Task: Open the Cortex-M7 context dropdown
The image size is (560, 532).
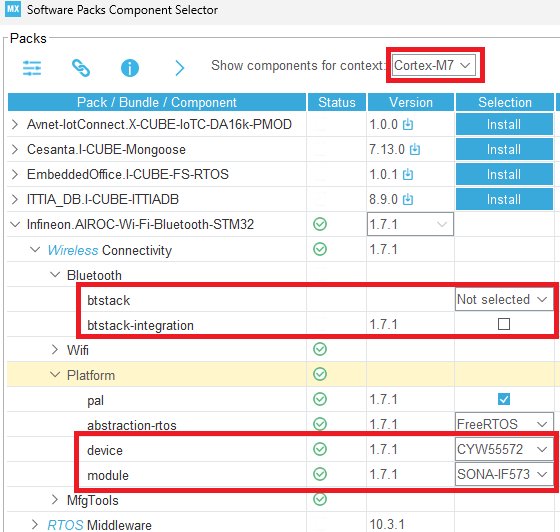Action: [434, 65]
